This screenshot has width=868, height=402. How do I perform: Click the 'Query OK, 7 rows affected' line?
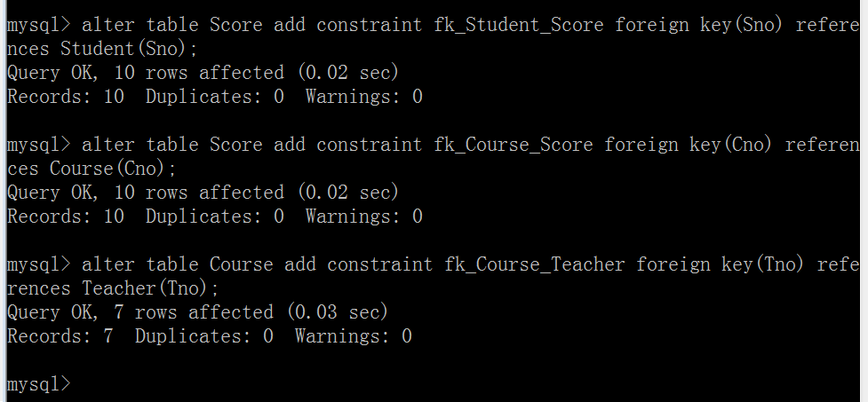[x=197, y=312]
